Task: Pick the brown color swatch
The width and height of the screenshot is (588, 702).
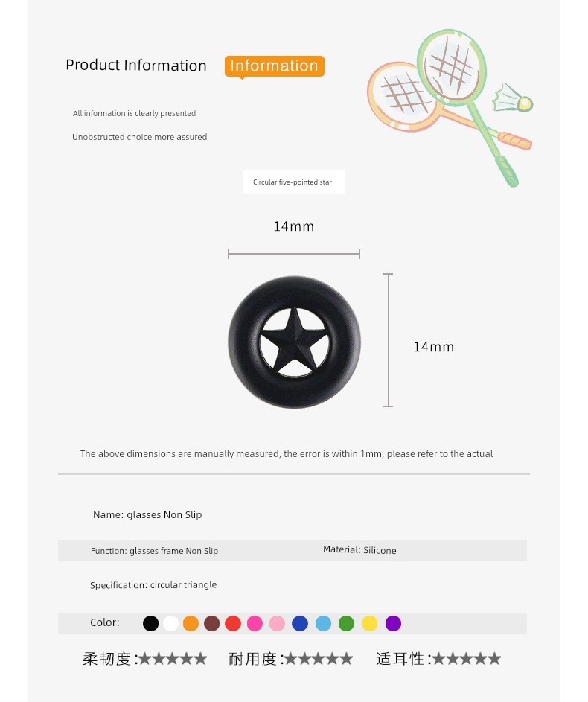Action: [x=211, y=623]
